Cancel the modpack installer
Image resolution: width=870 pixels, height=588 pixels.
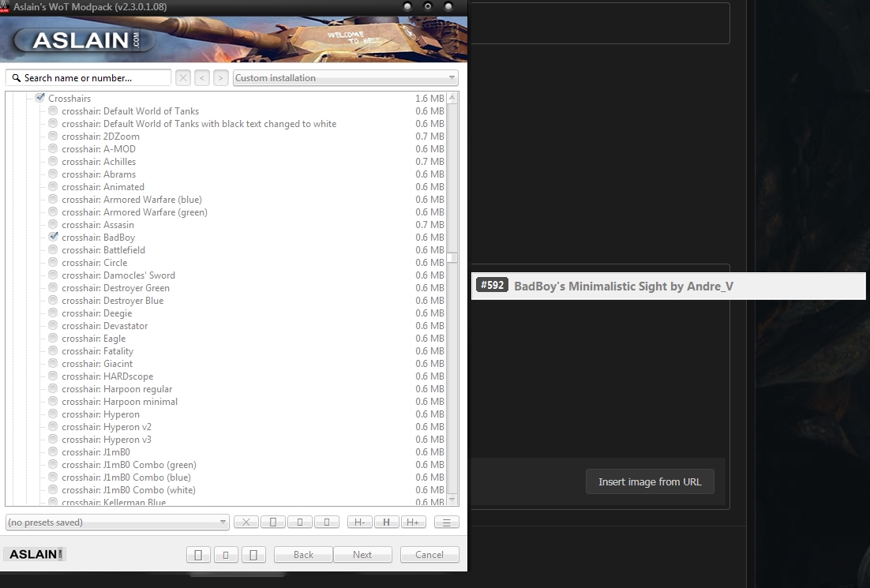tap(429, 555)
